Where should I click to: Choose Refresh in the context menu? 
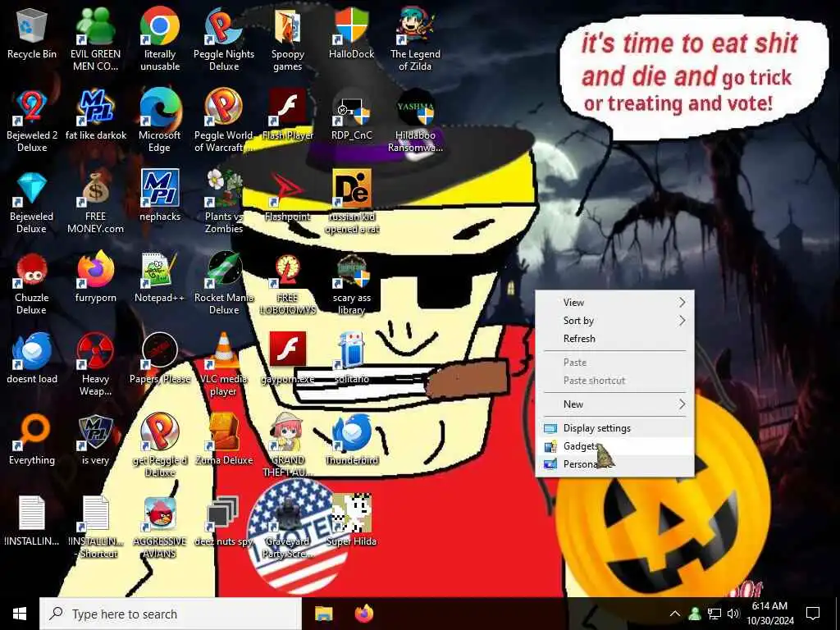[614, 339]
